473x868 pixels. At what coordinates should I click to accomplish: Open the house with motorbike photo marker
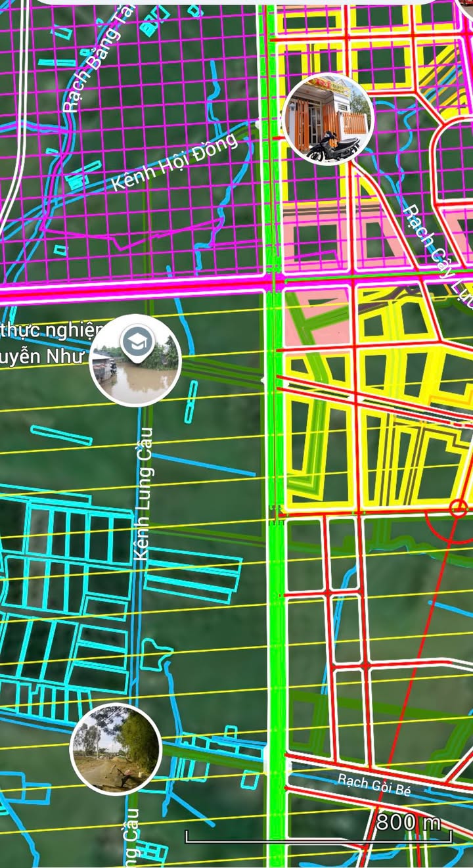[x=327, y=119]
